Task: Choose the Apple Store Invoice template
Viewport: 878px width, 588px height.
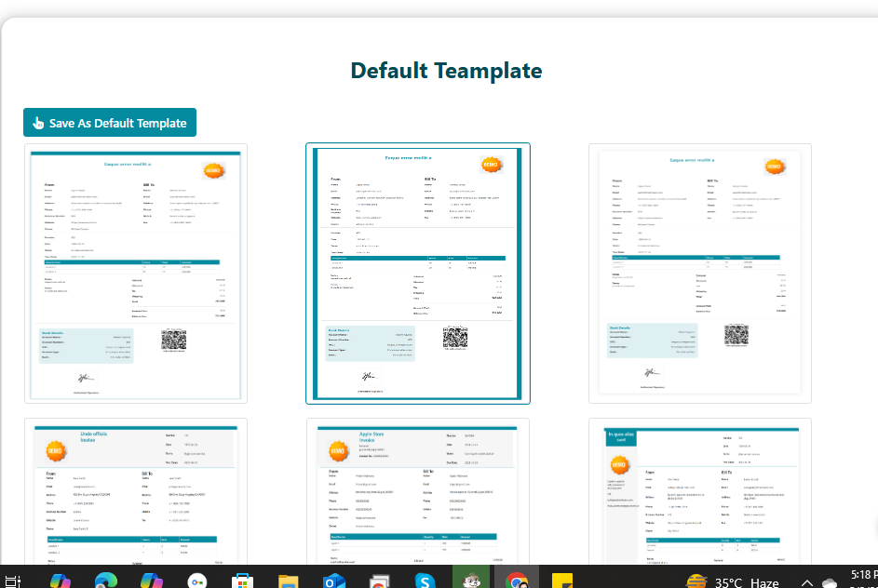Action: (418, 490)
